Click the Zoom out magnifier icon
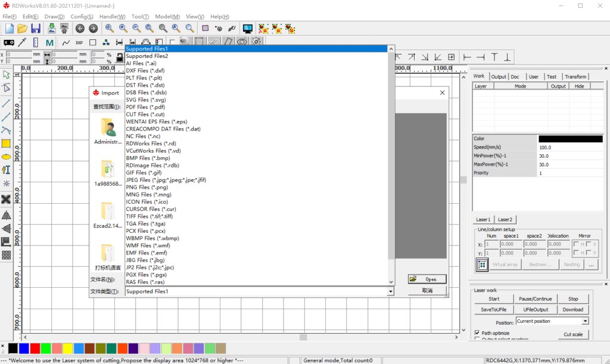Screen dimensions: 610x364 coord(136,29)
